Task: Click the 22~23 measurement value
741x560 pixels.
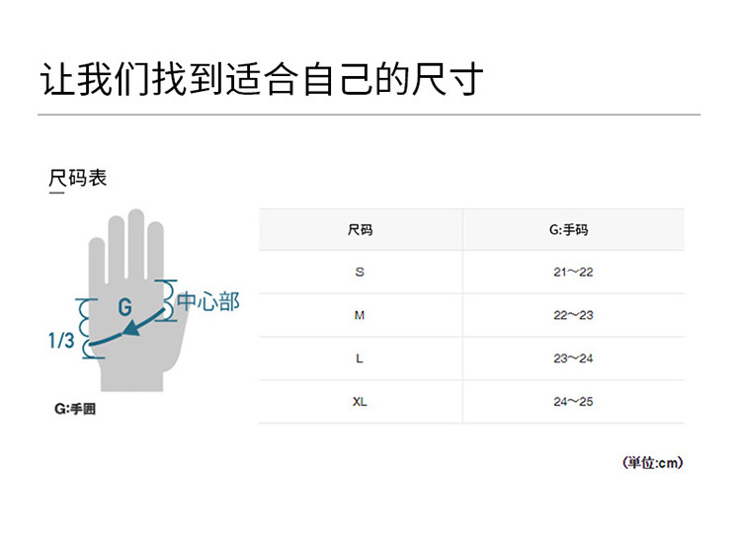Action: pos(573,315)
